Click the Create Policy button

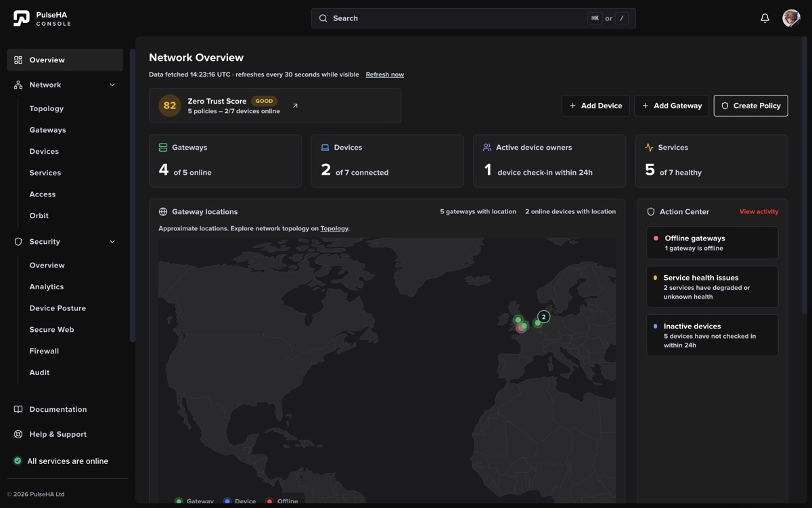[x=751, y=106]
